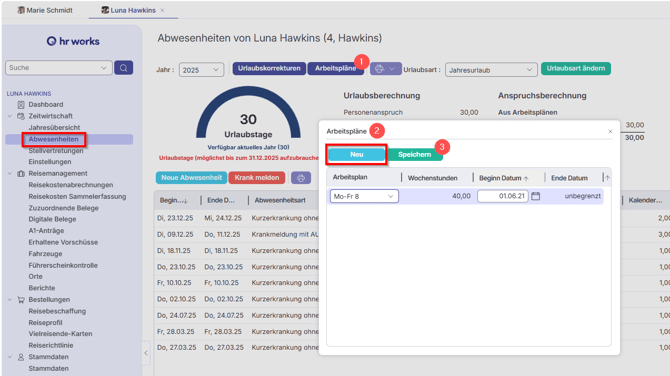Select the absence row Fr, 10.10.25
Image resolution: width=670 pixels, height=376 pixels.
(x=237, y=283)
